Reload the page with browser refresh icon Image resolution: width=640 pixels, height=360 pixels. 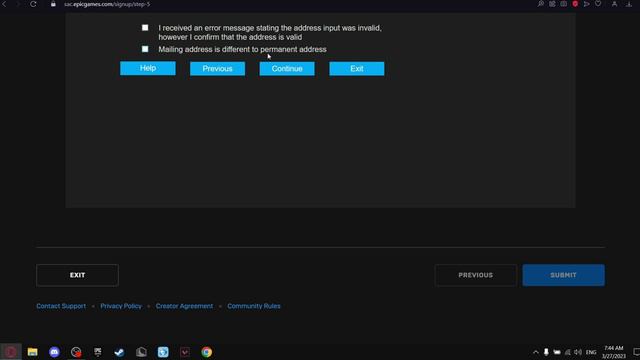33,4
